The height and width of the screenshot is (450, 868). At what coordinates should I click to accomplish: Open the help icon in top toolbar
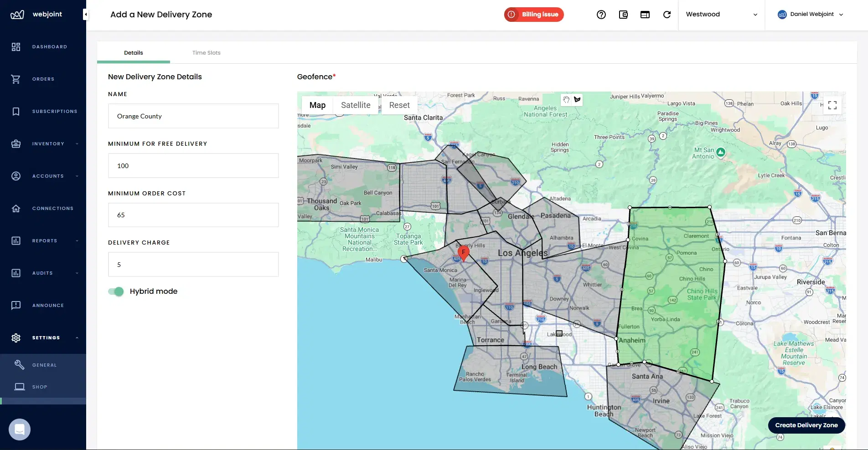point(601,14)
